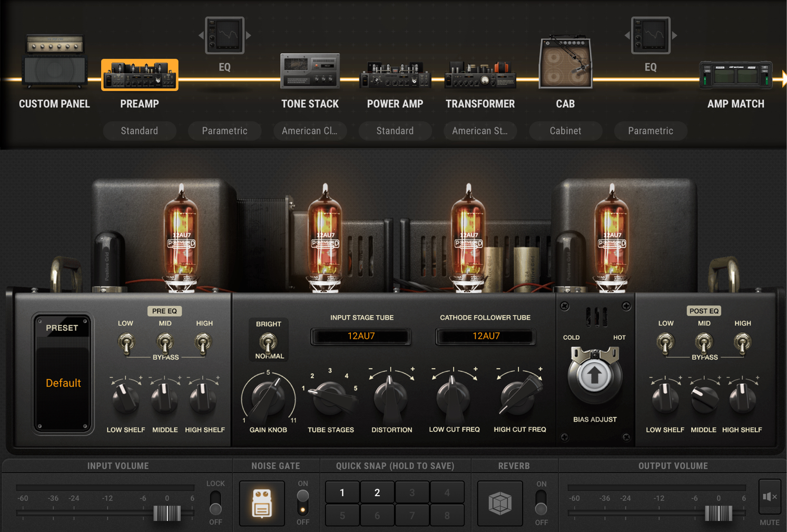This screenshot has height=532, width=787.
Task: Click the Reverb cube icon
Action: pyautogui.click(x=500, y=503)
